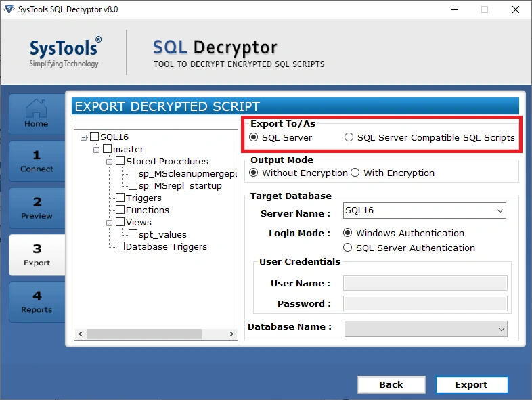Click the Home icon in sidebar
The height and width of the screenshot is (400, 532).
pyautogui.click(x=36, y=114)
